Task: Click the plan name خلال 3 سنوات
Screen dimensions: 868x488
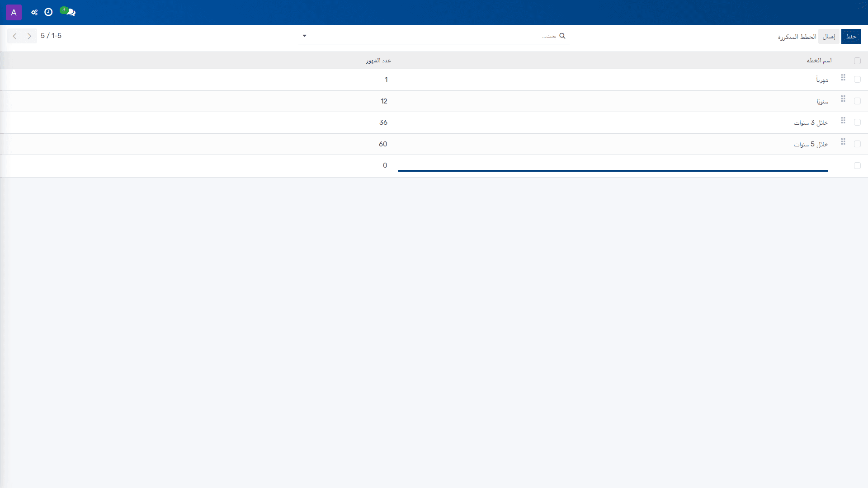Action: point(811,122)
